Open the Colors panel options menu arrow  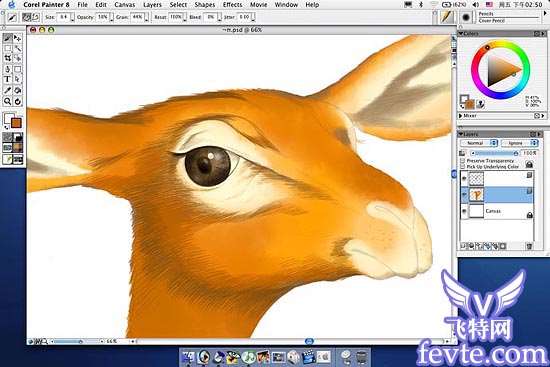click(543, 34)
